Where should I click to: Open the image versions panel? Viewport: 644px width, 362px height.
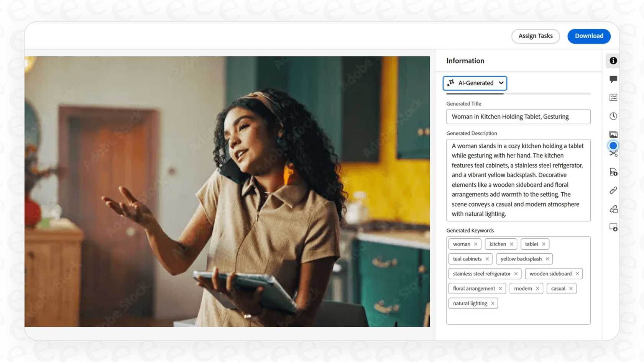613,134
